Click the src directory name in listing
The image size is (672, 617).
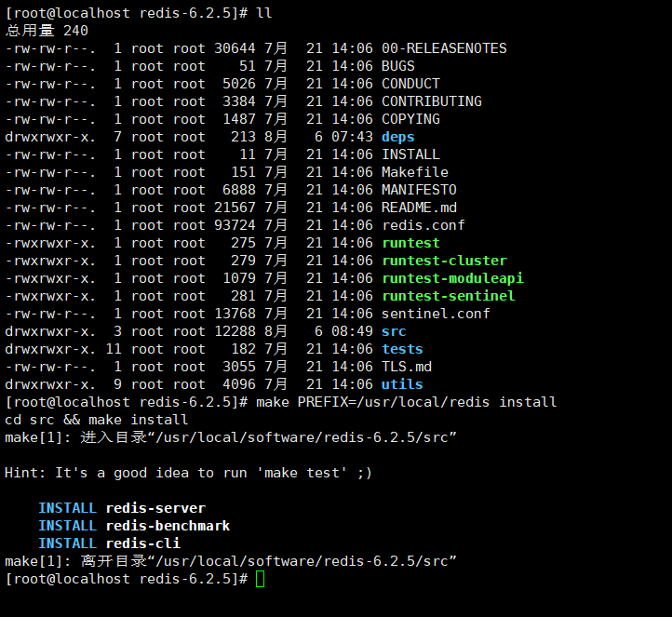pyautogui.click(x=394, y=331)
